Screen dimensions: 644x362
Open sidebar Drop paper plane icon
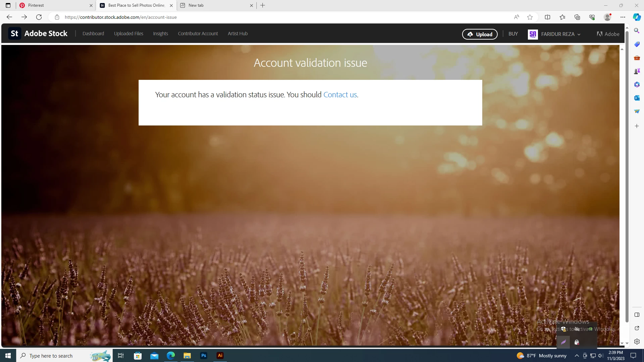pos(637,111)
